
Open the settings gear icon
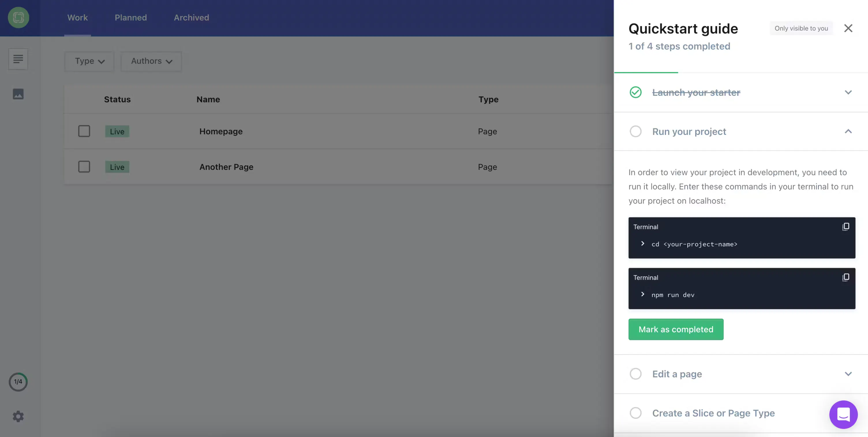pos(18,417)
